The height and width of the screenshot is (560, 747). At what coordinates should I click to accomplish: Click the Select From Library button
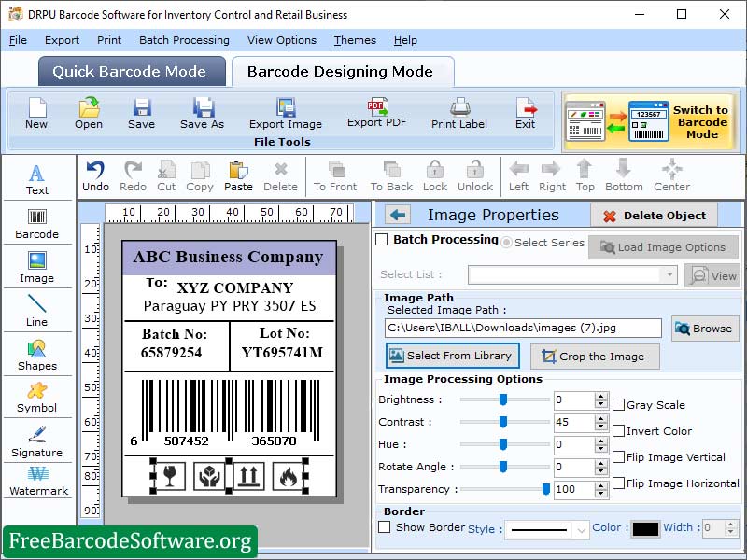(452, 356)
